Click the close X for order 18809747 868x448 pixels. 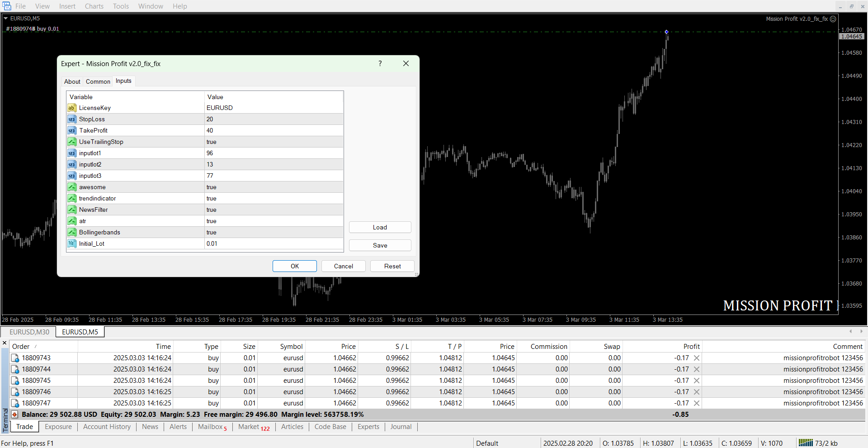[x=697, y=403]
